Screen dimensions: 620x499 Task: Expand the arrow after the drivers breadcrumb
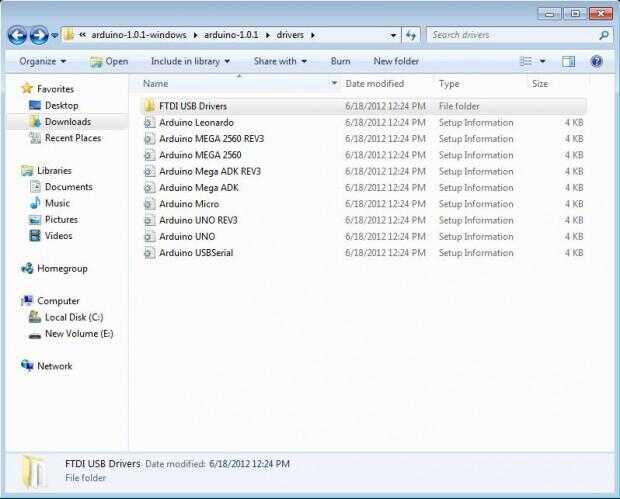(313, 35)
